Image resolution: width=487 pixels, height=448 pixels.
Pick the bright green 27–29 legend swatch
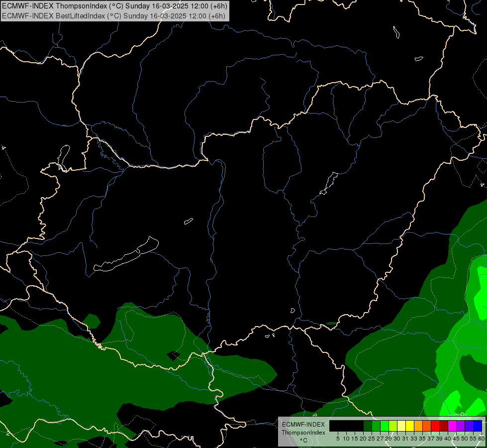[x=385, y=426]
